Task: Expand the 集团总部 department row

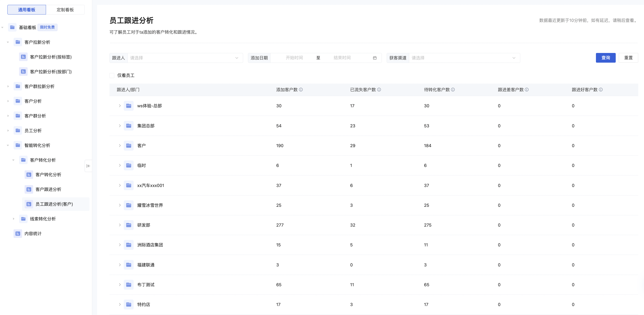Action: [x=120, y=125]
